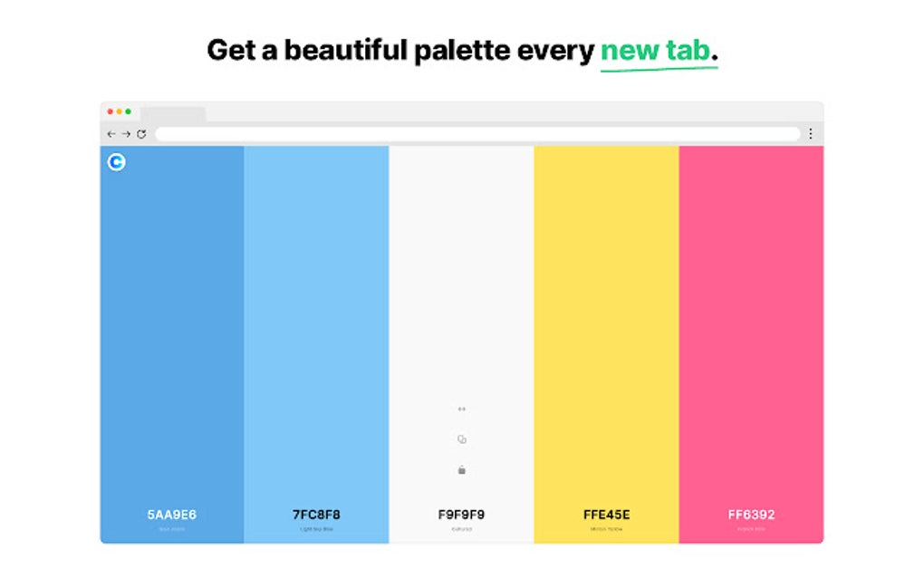The width and height of the screenshot is (924, 578).
Task: Click the green 'new tab' link
Action: coord(657,52)
